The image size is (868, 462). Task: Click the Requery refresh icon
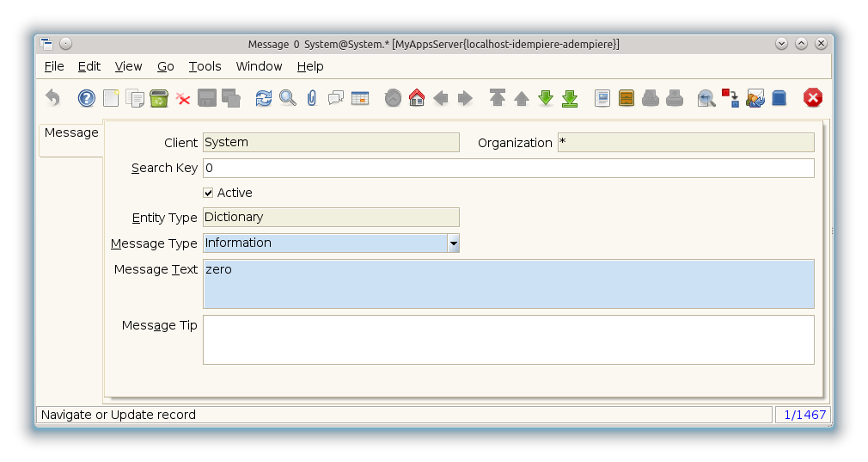264,98
